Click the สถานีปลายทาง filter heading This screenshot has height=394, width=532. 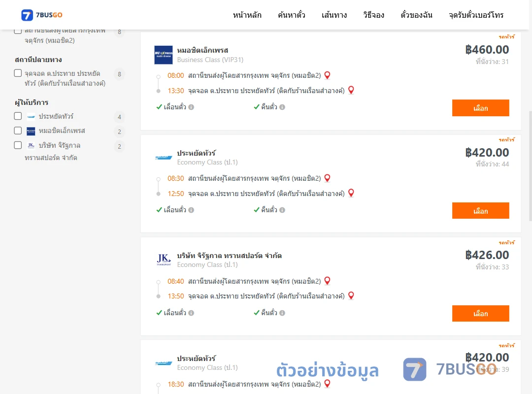tap(38, 60)
